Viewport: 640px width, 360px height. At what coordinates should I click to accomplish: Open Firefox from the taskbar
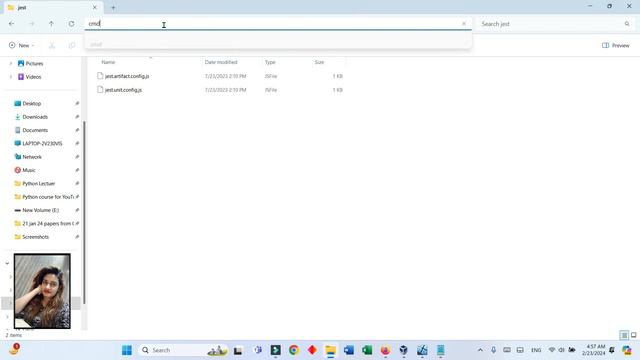pyautogui.click(x=385, y=350)
